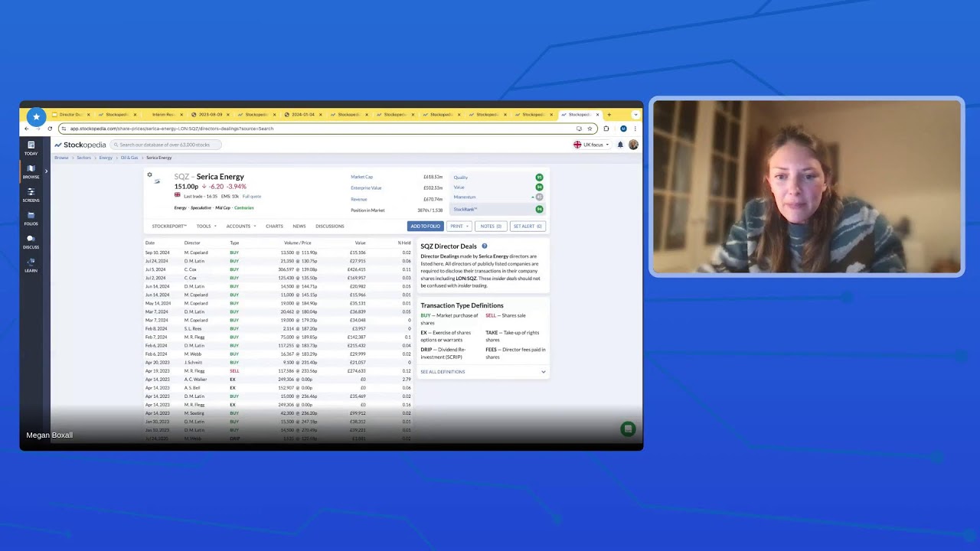Reload the page in the browser
The image size is (980, 551).
pyautogui.click(x=50, y=129)
